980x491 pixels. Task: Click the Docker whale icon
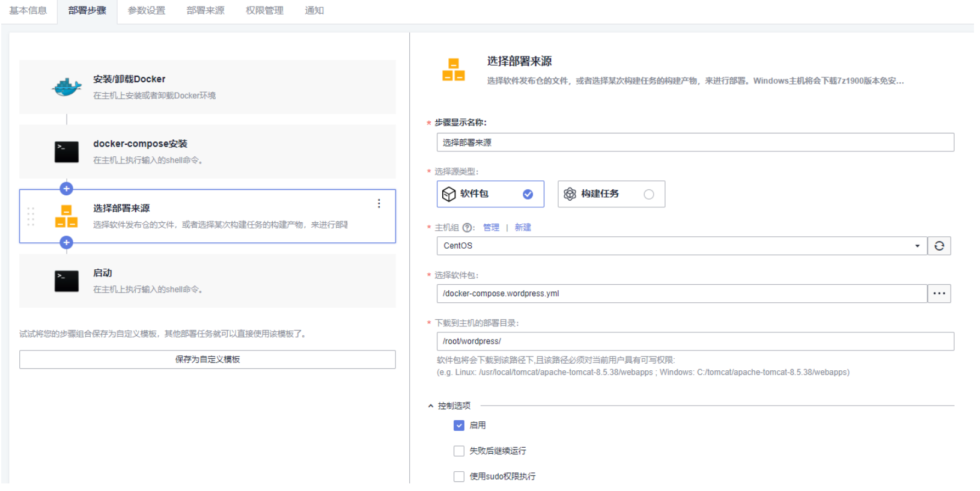[x=67, y=87]
